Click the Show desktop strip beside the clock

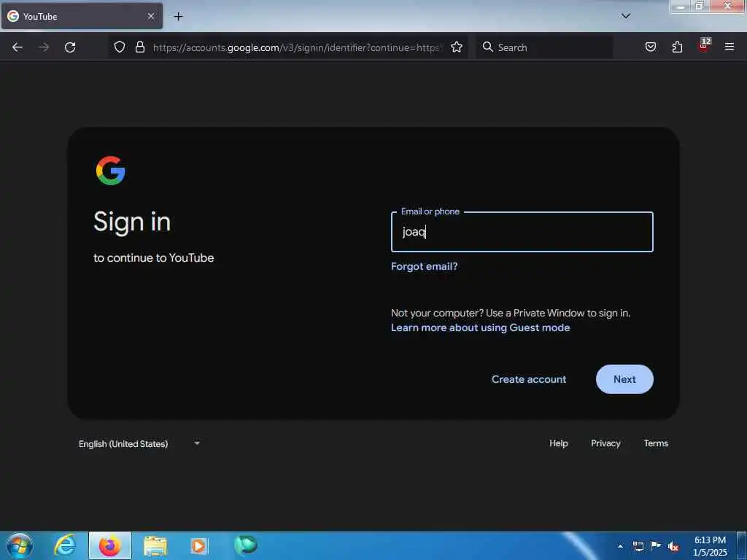pos(742,545)
